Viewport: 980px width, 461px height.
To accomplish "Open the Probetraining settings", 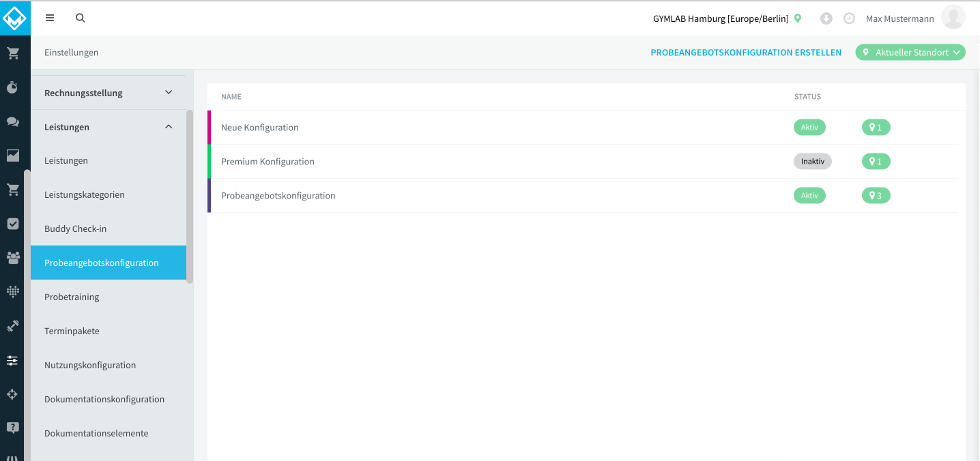I will point(109,297).
